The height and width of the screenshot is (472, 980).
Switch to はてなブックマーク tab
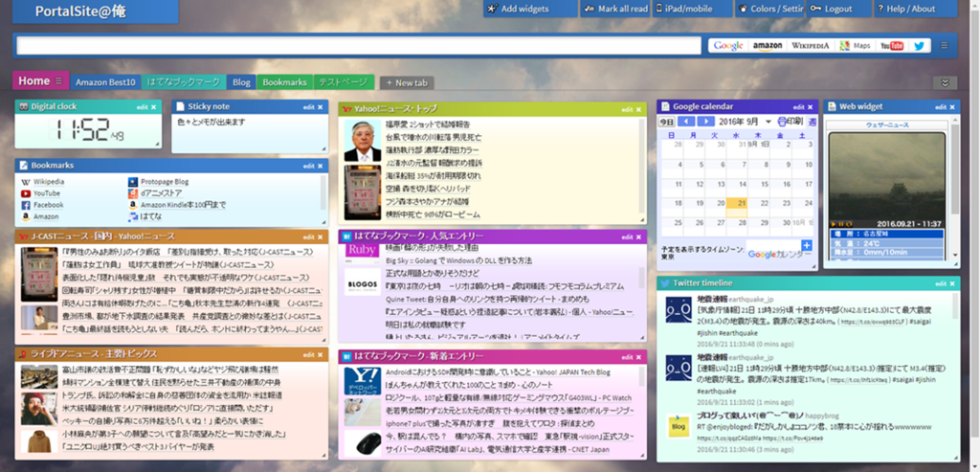tap(184, 82)
